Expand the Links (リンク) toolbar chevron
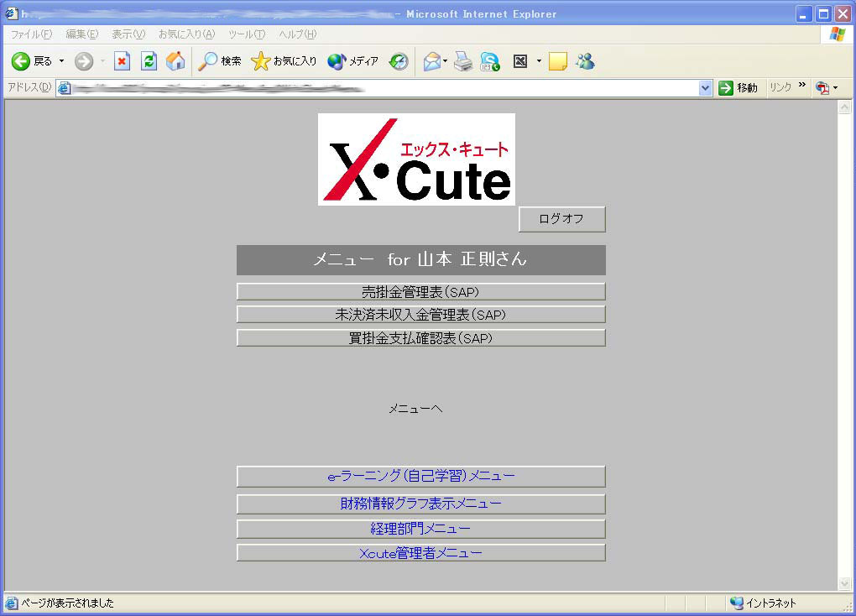The height and width of the screenshot is (616, 856). tap(802, 85)
